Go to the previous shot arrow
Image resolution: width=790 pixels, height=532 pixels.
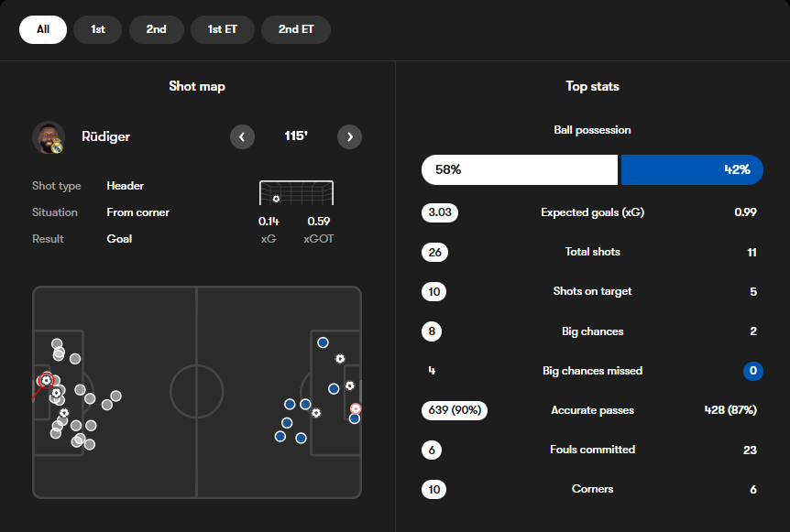(x=242, y=137)
